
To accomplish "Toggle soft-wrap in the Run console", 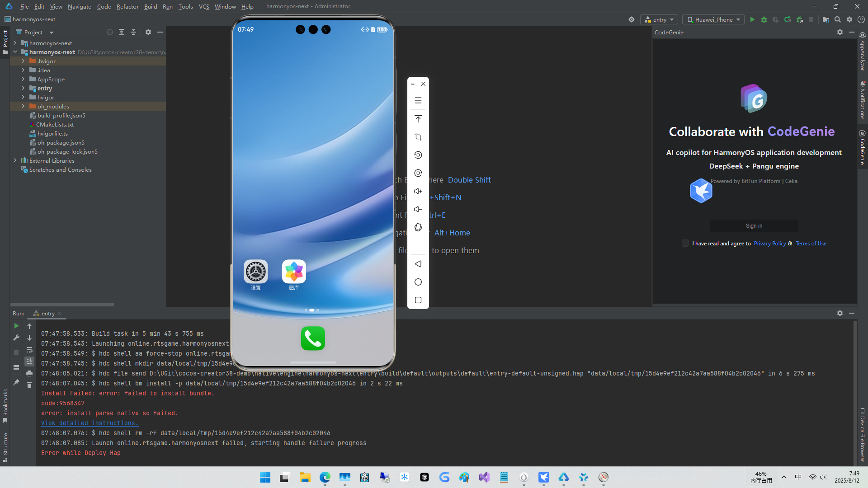I will 29,350.
